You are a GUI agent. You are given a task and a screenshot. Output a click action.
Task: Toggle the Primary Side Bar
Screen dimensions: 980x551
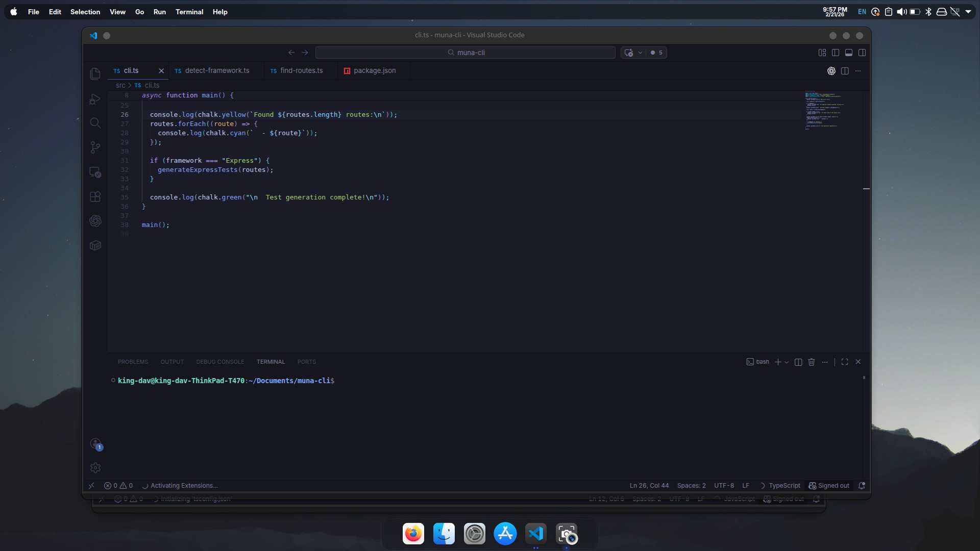pos(836,53)
